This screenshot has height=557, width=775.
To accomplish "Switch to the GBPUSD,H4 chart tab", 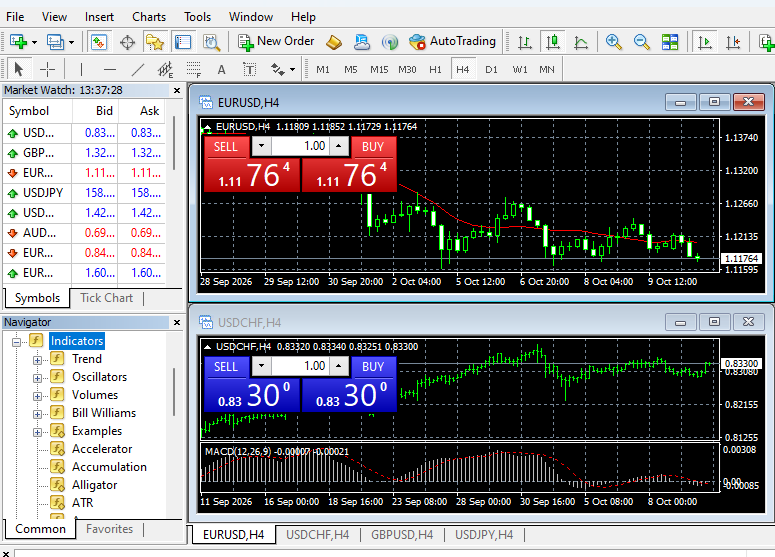I will pyautogui.click(x=402, y=535).
